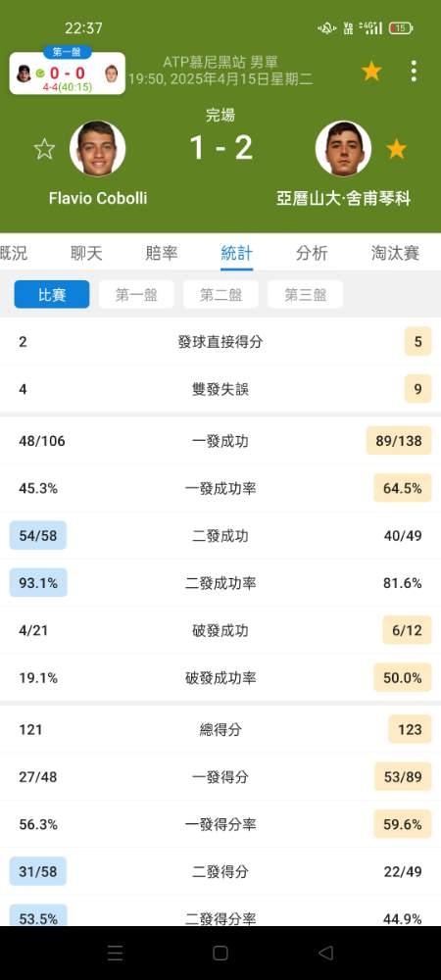Show 第二盤 statistics
Viewport: 441px width, 980px height.
point(220,294)
